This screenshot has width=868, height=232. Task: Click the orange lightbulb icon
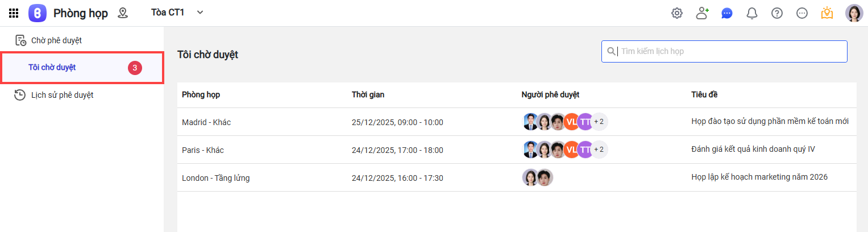tap(827, 13)
